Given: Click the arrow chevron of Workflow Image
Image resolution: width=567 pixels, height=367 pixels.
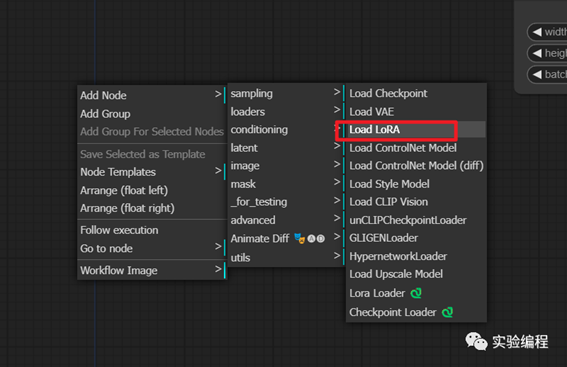Looking at the screenshot, I should [x=218, y=269].
